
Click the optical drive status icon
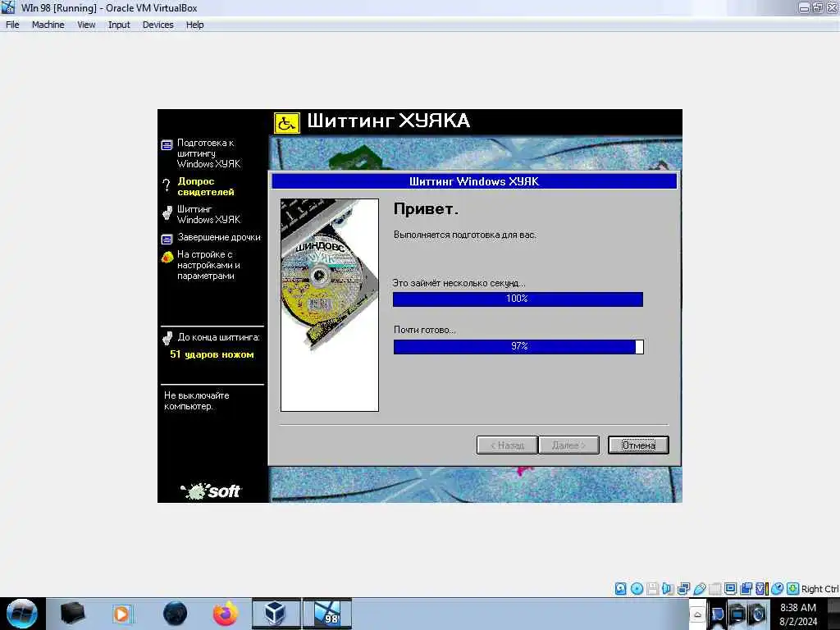click(637, 589)
